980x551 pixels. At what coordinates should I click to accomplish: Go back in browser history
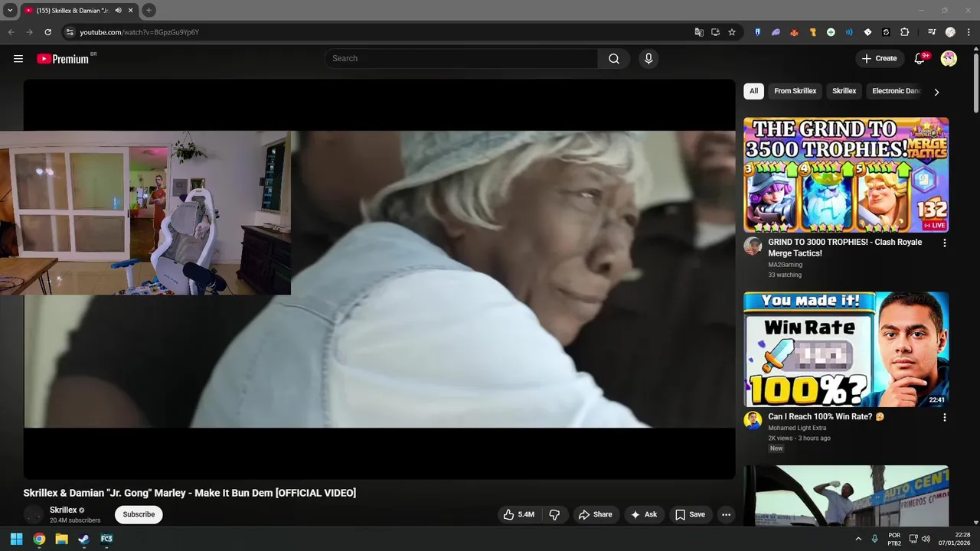coord(11,32)
